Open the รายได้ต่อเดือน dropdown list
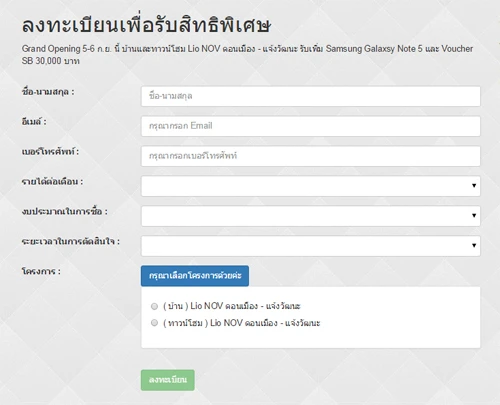The image size is (500, 405). pos(311,186)
